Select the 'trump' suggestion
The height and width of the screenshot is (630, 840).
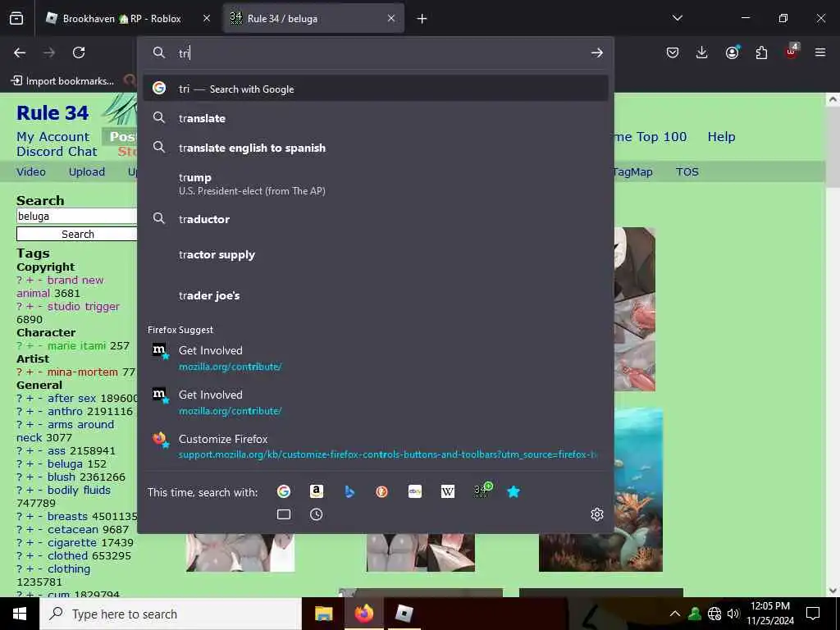pos(376,183)
